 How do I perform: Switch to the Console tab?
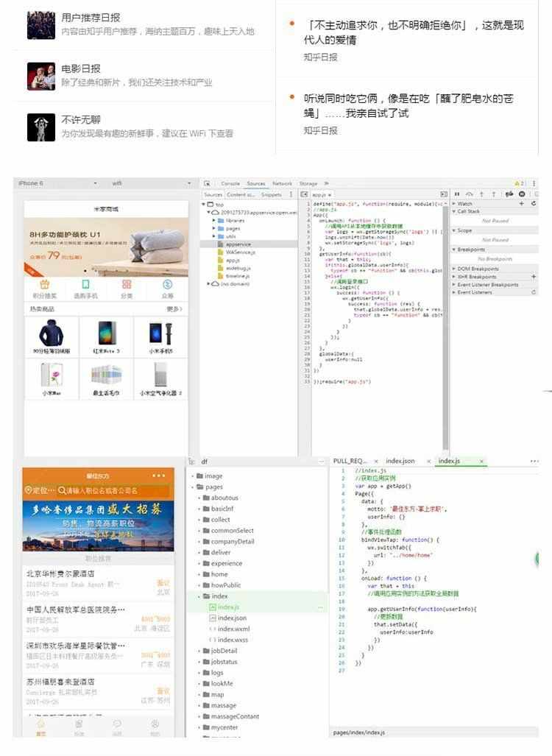coord(230,184)
